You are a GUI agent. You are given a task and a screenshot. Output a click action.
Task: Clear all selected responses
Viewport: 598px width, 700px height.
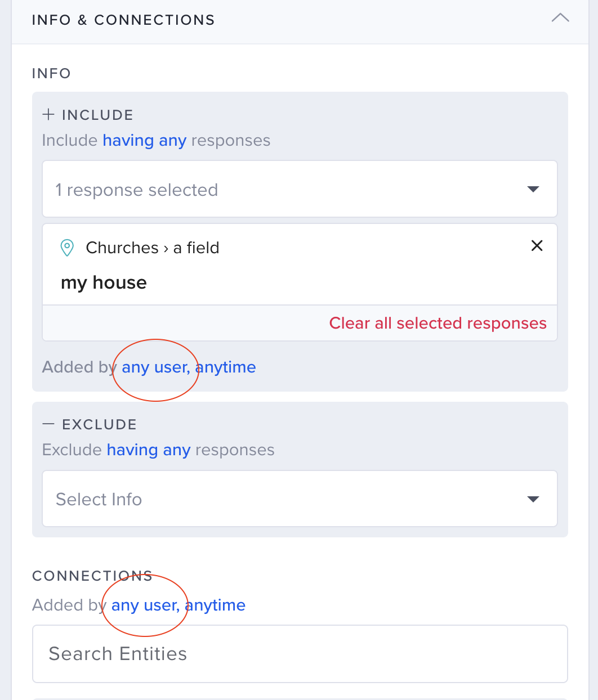438,323
